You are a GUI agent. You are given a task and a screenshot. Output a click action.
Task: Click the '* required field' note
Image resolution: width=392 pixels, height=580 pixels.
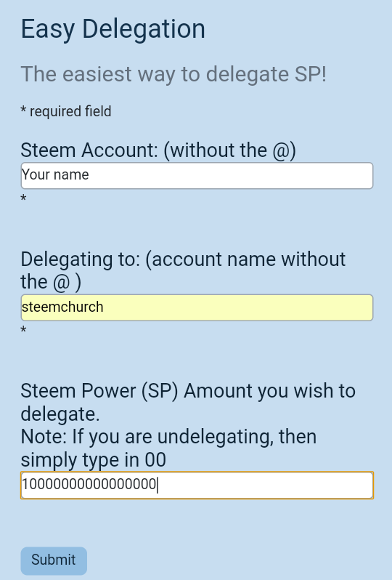tap(66, 111)
